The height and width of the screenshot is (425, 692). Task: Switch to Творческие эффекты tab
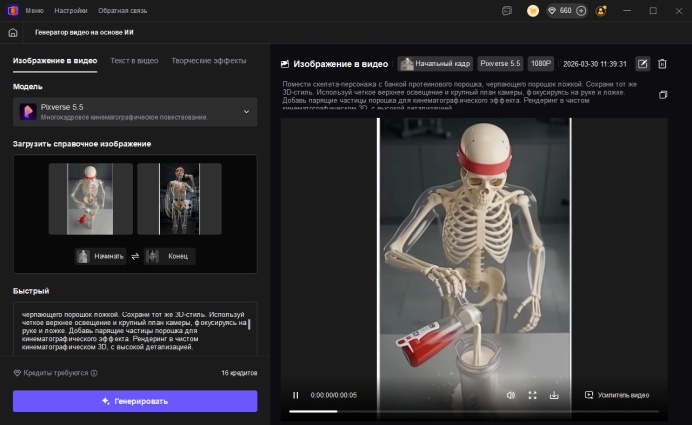point(209,61)
